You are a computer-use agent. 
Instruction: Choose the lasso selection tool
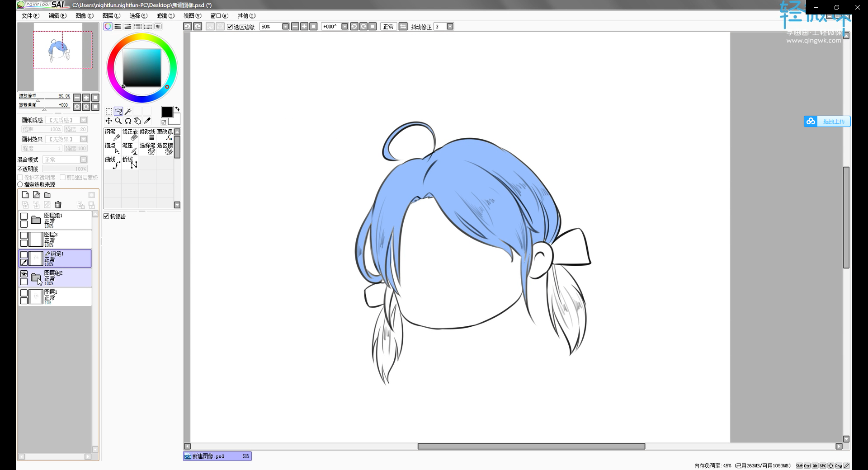[x=118, y=111]
